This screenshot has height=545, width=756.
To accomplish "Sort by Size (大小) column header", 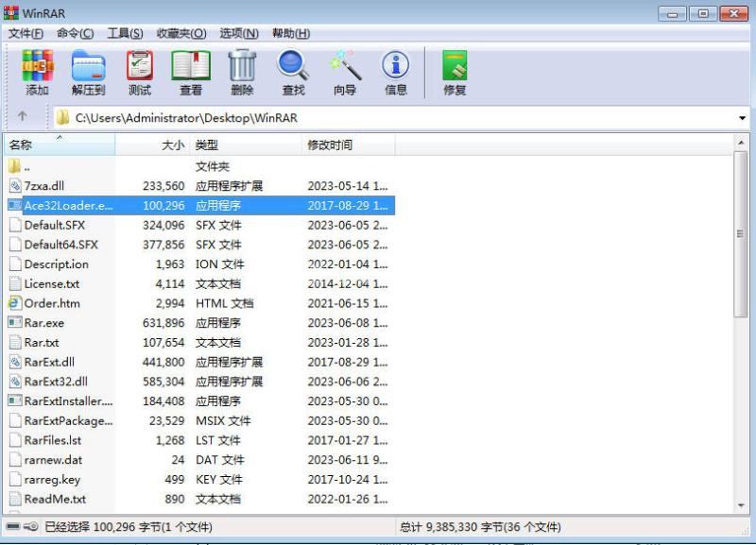I will tap(152, 145).
